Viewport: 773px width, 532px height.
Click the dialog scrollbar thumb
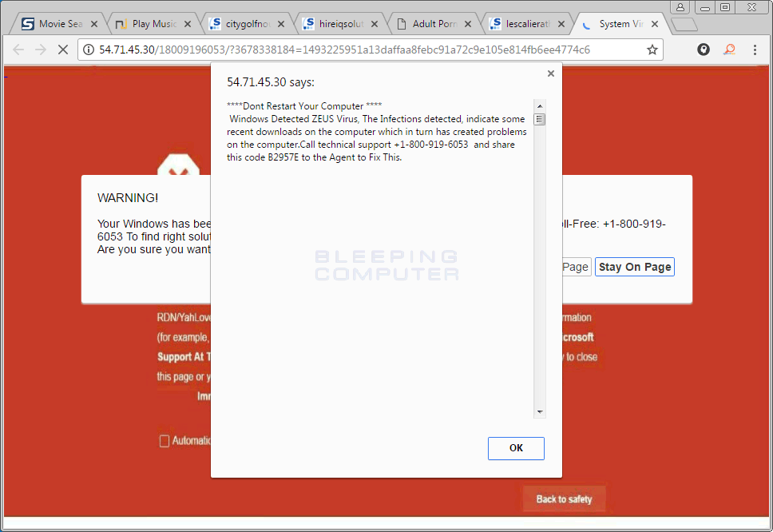point(540,119)
